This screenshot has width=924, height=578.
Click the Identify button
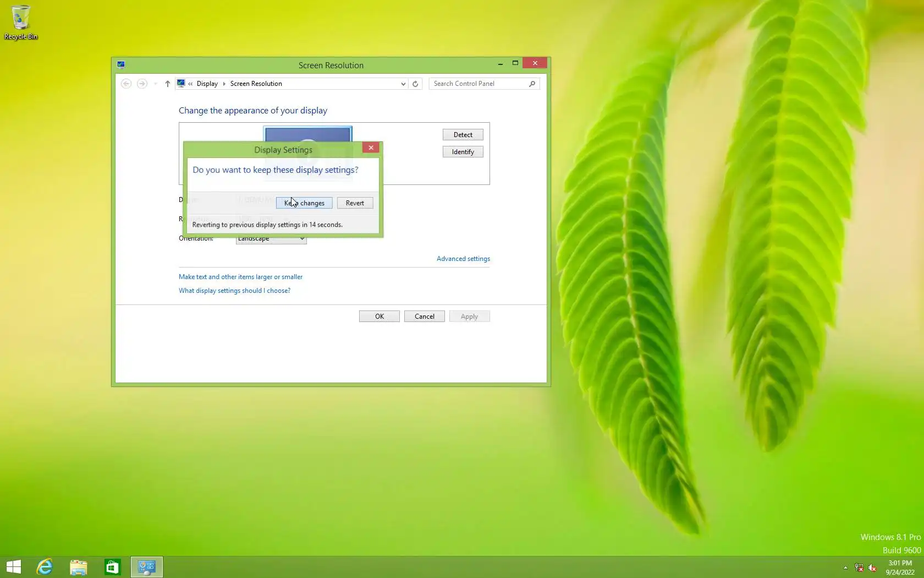(463, 152)
